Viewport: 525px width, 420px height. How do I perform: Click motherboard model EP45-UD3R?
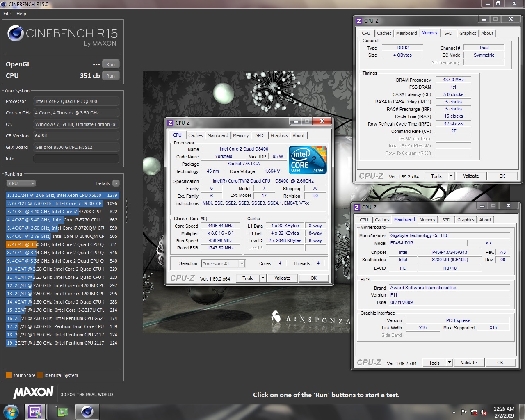coord(427,243)
